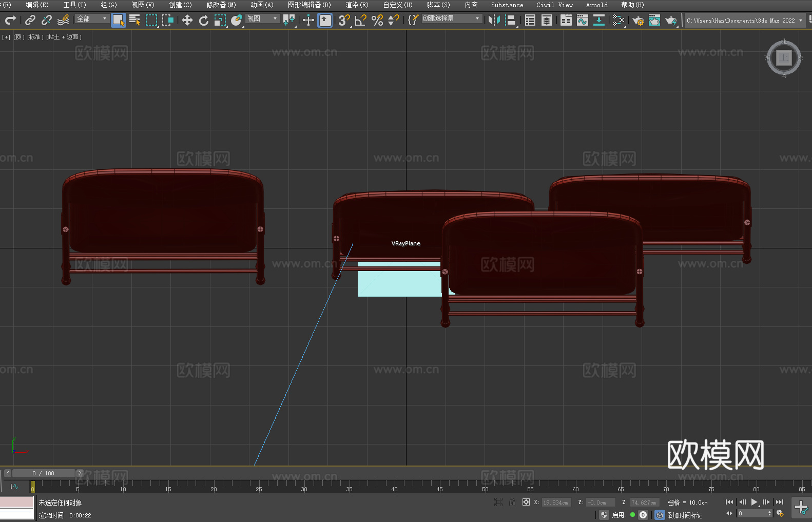Open the 渲染(R) menu
Viewport: 812px width, 522px height.
point(357,5)
